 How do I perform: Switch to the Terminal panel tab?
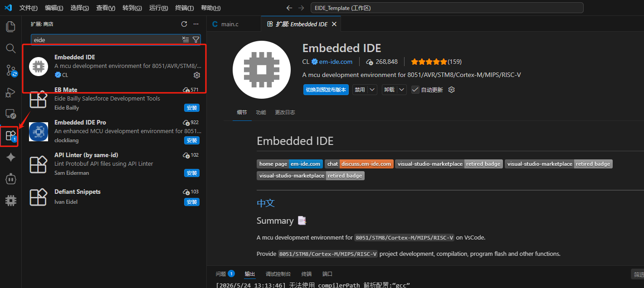coord(307,274)
